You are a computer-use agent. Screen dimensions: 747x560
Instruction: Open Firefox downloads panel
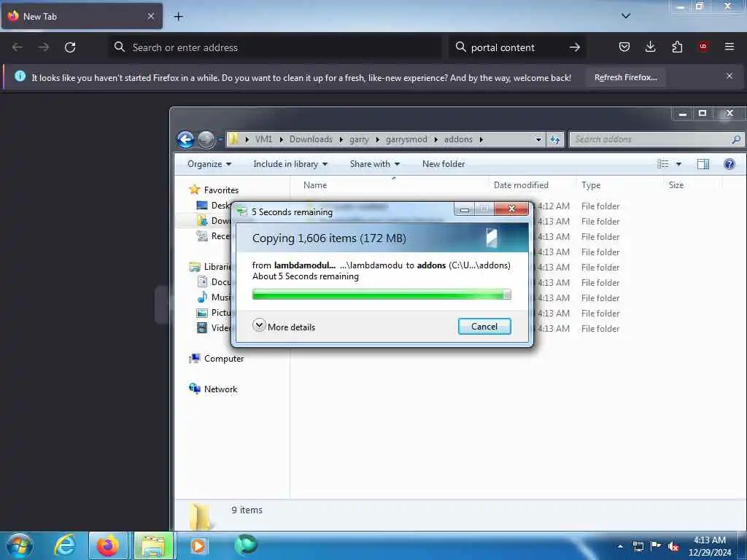click(650, 47)
